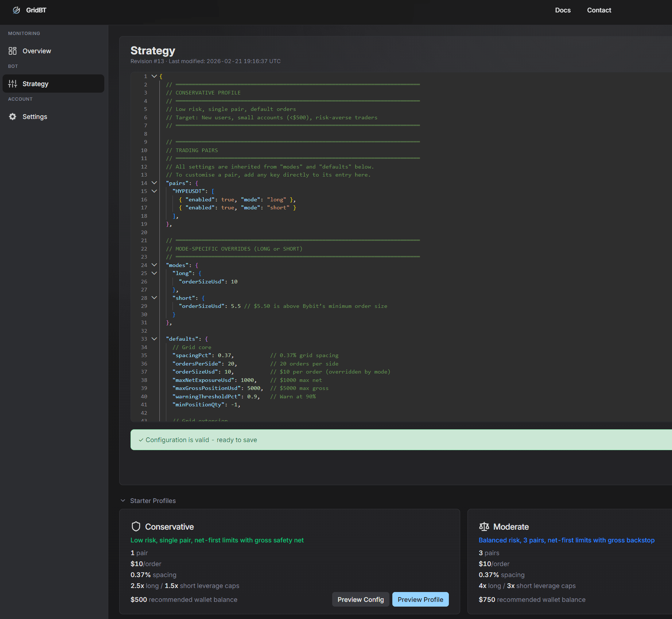672x619 pixels.
Task: Click the checkmark icon in validity banner
Action: (x=141, y=440)
